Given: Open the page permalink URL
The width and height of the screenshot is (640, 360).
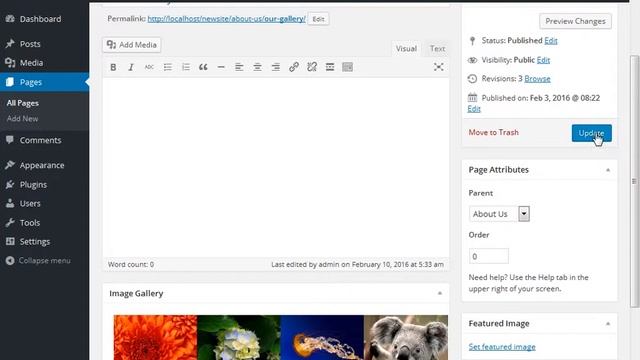Looking at the screenshot, I should pos(227,19).
